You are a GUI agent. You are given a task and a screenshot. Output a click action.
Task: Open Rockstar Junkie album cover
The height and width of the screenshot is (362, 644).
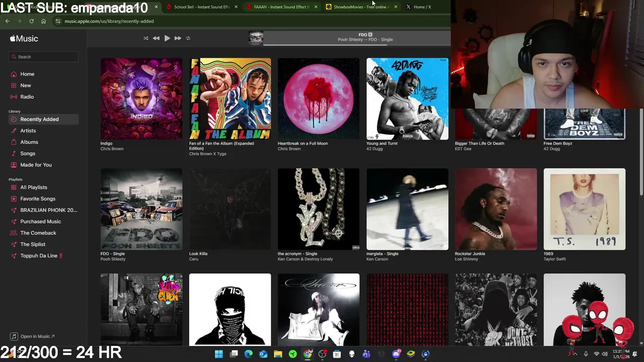[496, 209]
